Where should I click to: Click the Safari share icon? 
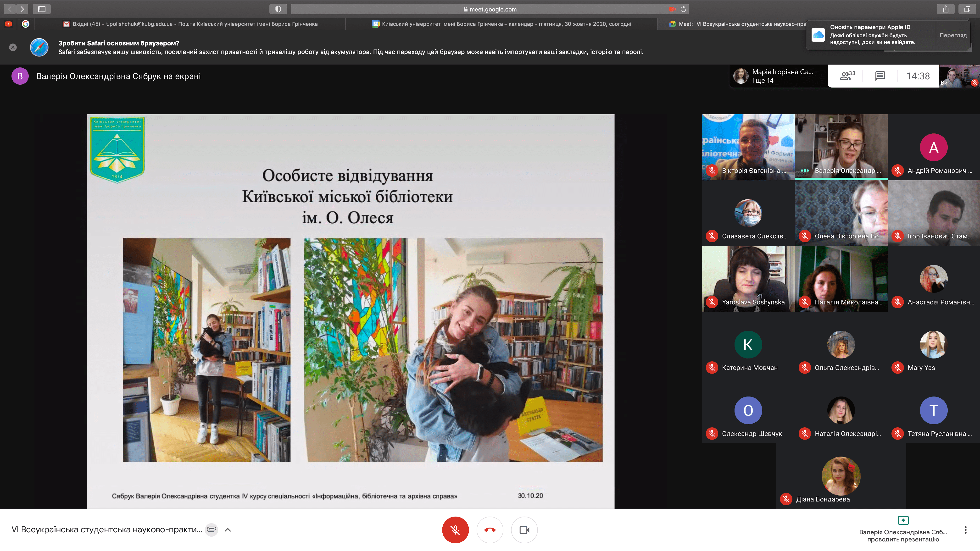click(945, 9)
